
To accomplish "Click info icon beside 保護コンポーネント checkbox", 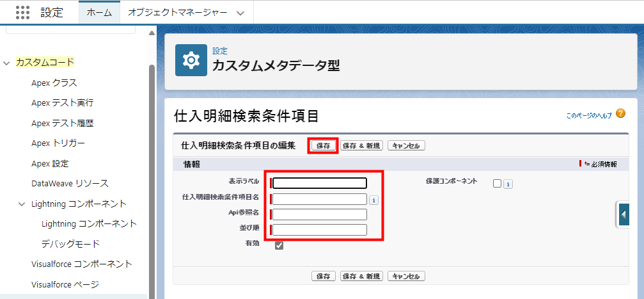I will click(508, 184).
